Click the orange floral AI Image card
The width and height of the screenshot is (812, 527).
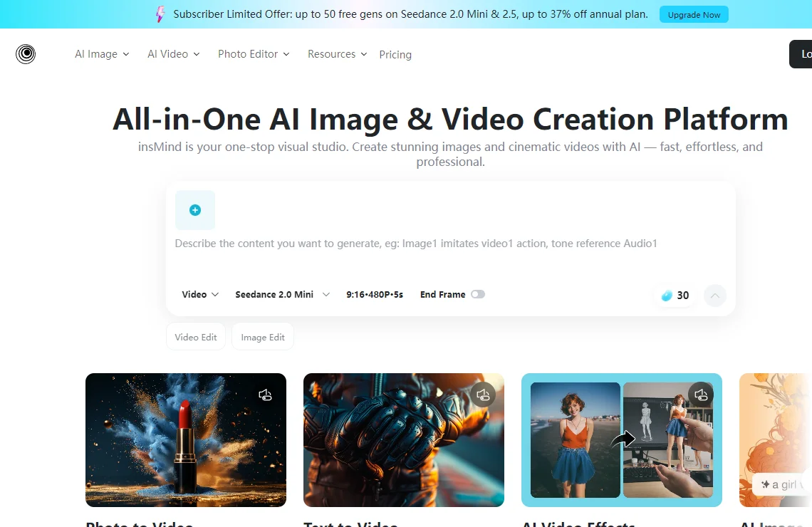tap(776, 440)
